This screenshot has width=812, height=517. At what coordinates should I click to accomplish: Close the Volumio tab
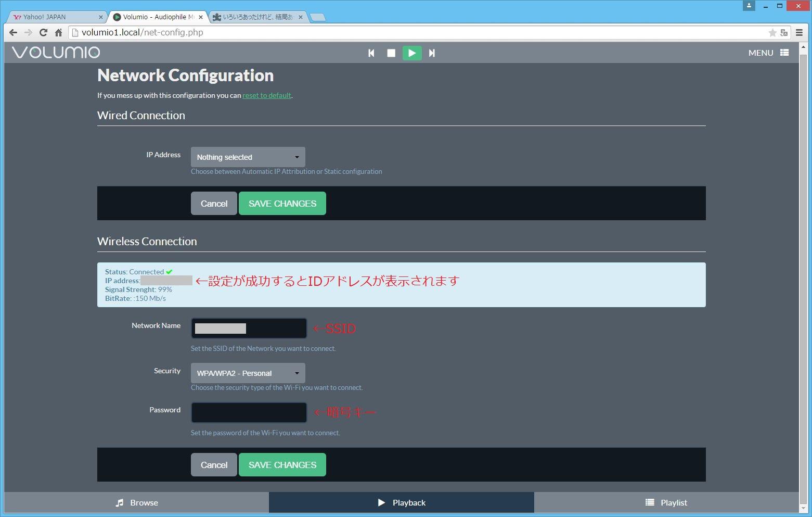(201, 17)
